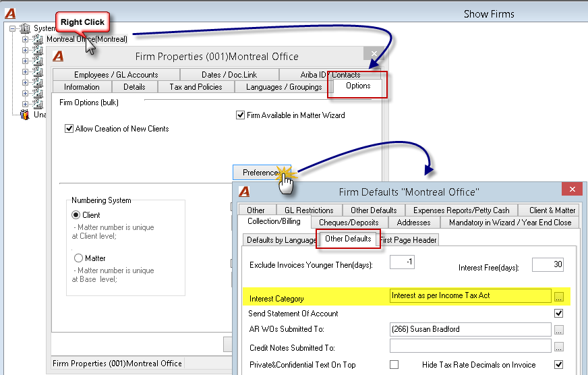588x375 pixels.
Task: Open Mandatory in Wizard / Year End Close tab
Action: (510, 223)
